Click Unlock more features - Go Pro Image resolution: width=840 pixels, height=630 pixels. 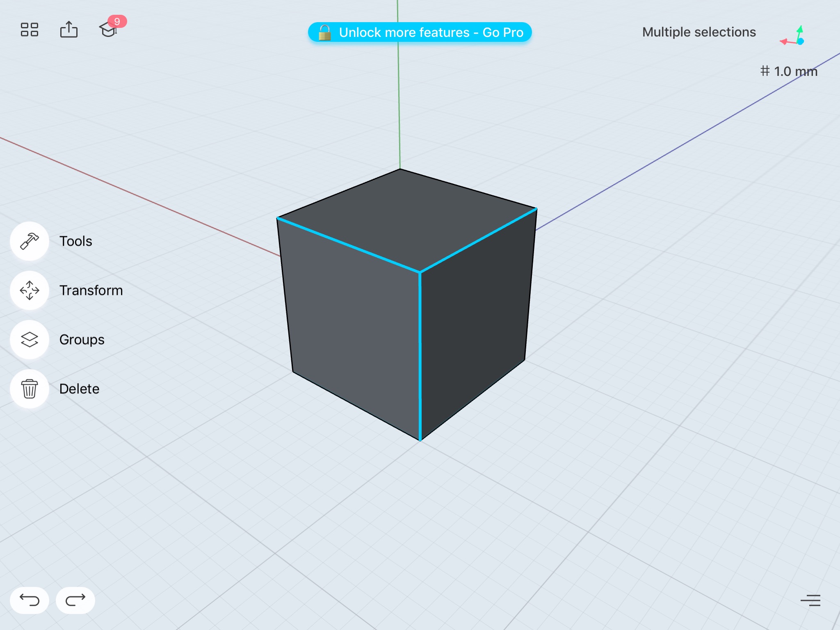click(x=420, y=32)
